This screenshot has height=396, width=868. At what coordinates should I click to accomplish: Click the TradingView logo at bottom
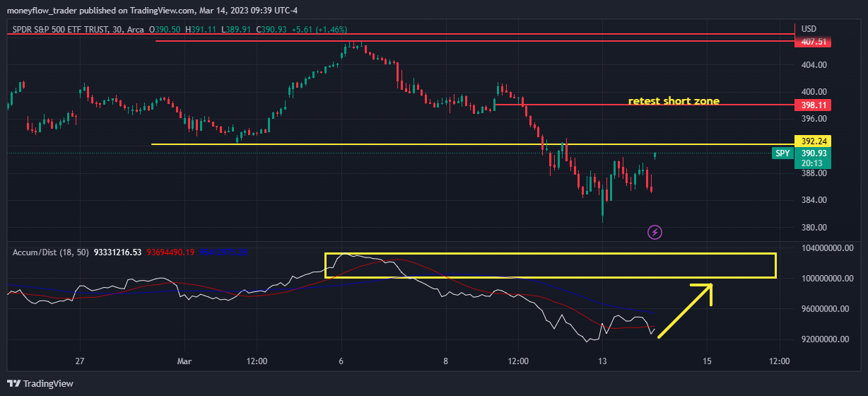(x=40, y=384)
